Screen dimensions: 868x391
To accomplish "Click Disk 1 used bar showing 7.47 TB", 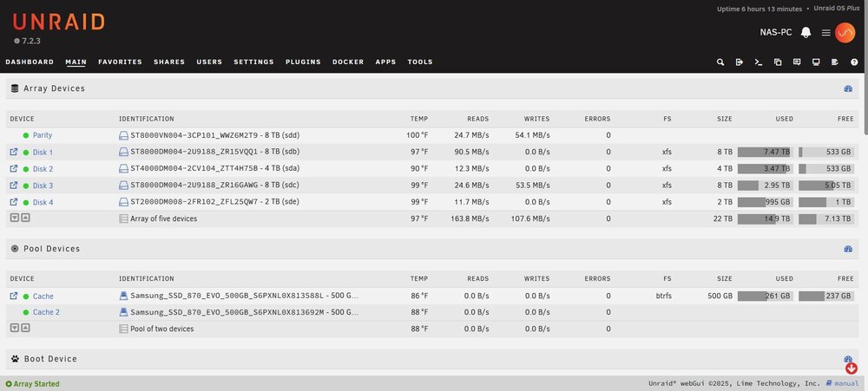I will tap(765, 152).
